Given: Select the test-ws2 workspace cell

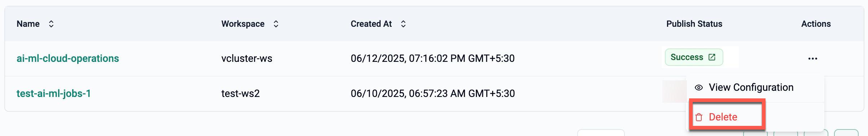Looking at the screenshot, I should coord(241,93).
